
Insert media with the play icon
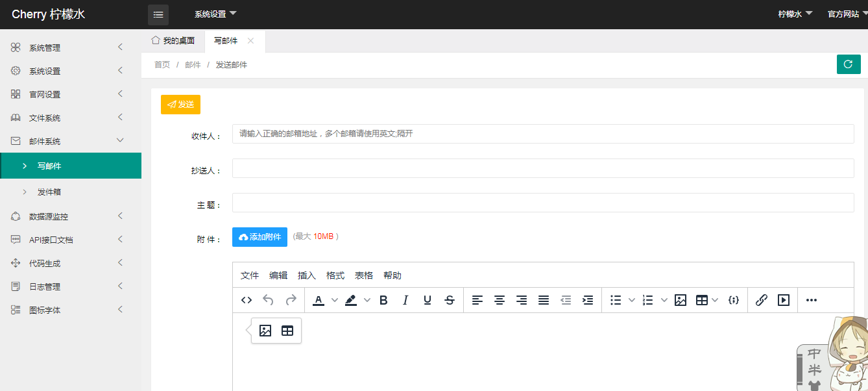coord(784,300)
